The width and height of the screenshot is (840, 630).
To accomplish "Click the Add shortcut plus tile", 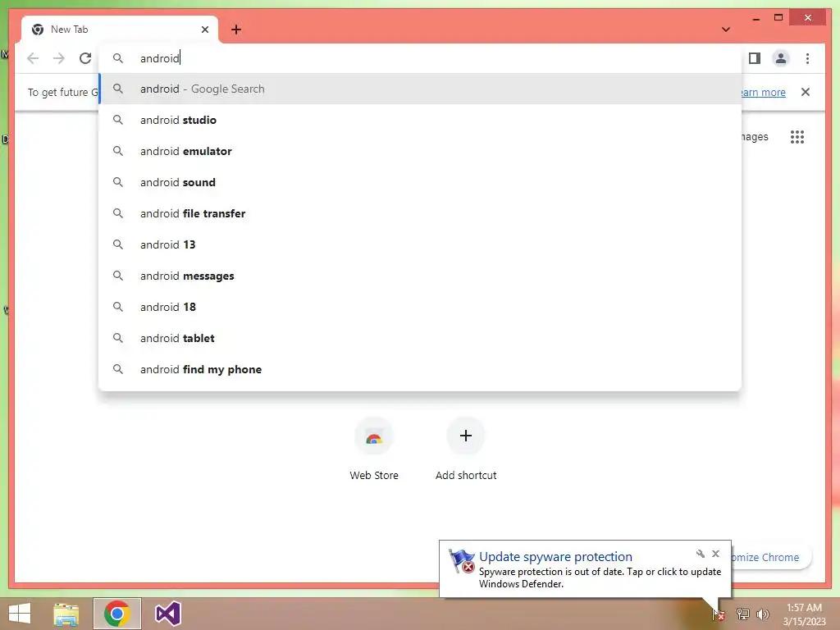I will click(x=466, y=449).
